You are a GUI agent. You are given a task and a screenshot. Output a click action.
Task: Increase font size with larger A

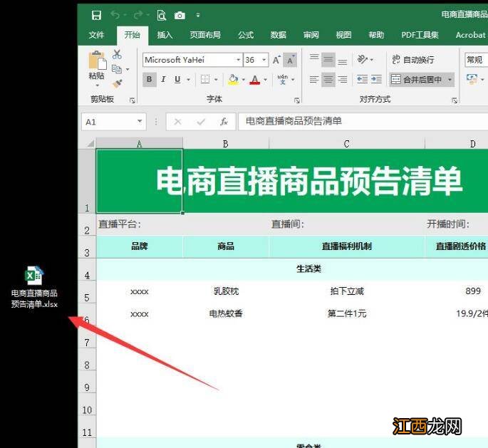coord(276,60)
